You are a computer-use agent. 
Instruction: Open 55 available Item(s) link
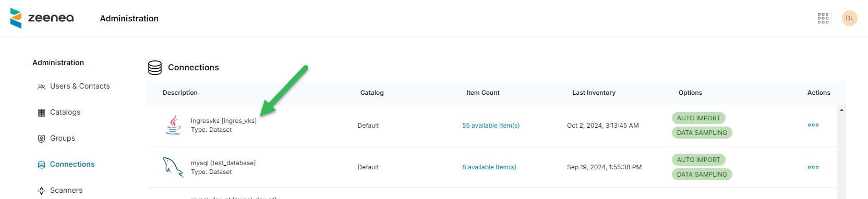[x=491, y=126]
